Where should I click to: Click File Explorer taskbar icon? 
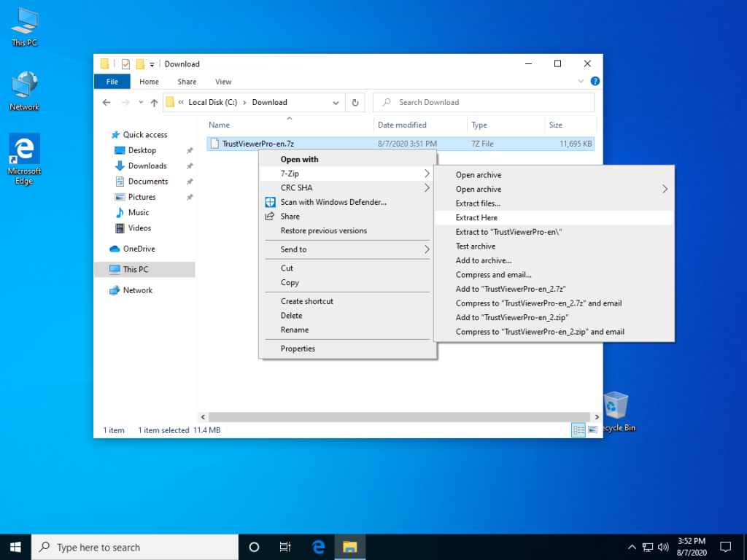pos(350,547)
